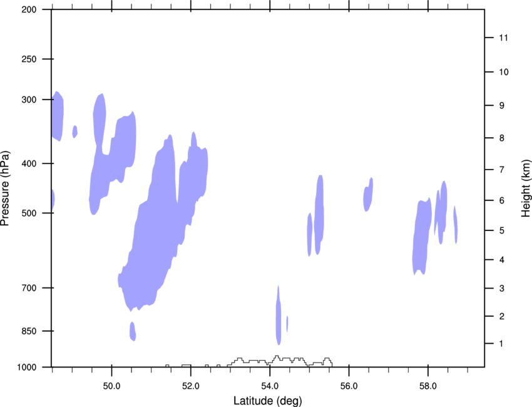Click the 'Pressure (hPa)' axis title
The height and width of the screenshot is (407, 532).
point(5,188)
